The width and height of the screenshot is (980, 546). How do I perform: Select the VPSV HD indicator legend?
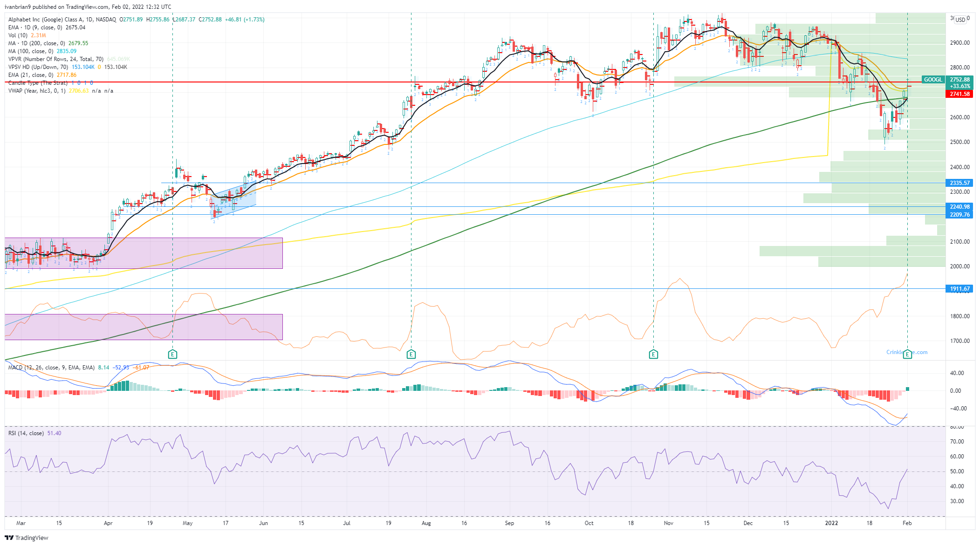68,67
